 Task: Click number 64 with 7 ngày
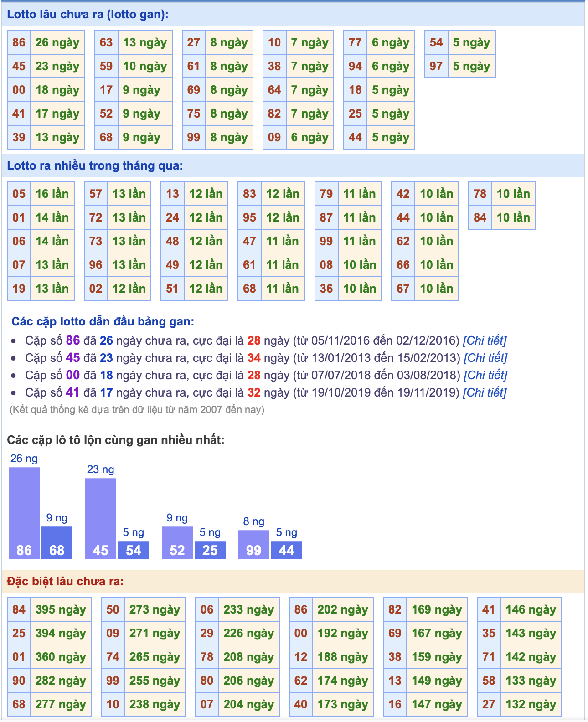(274, 90)
